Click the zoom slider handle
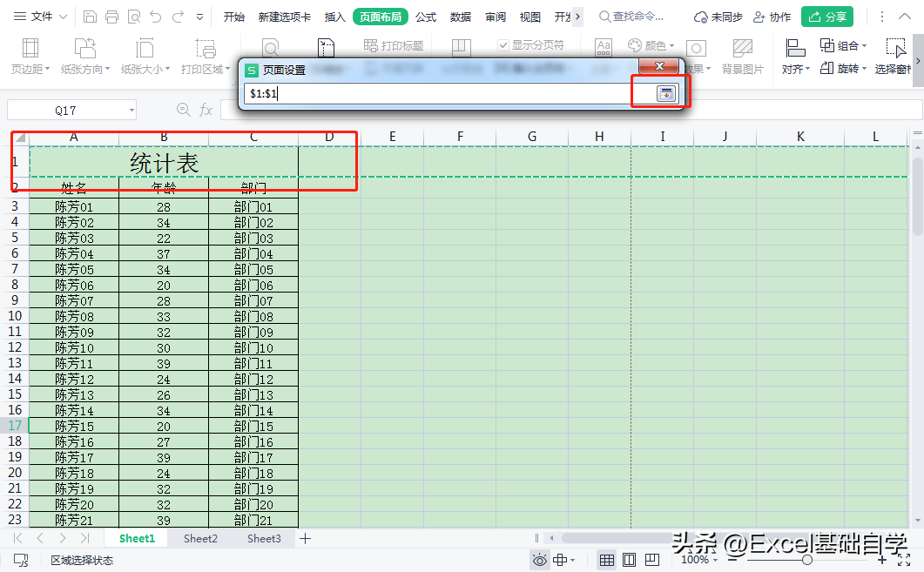This screenshot has width=924, height=572. tap(807, 560)
